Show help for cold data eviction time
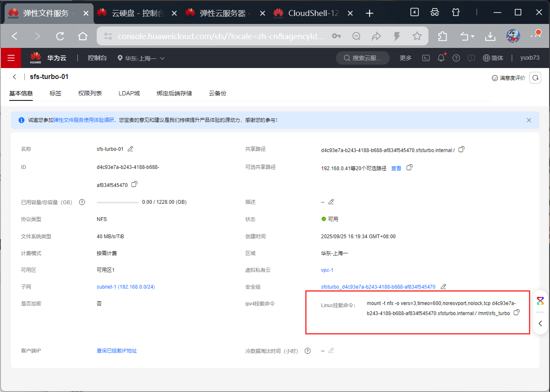 [x=308, y=351]
